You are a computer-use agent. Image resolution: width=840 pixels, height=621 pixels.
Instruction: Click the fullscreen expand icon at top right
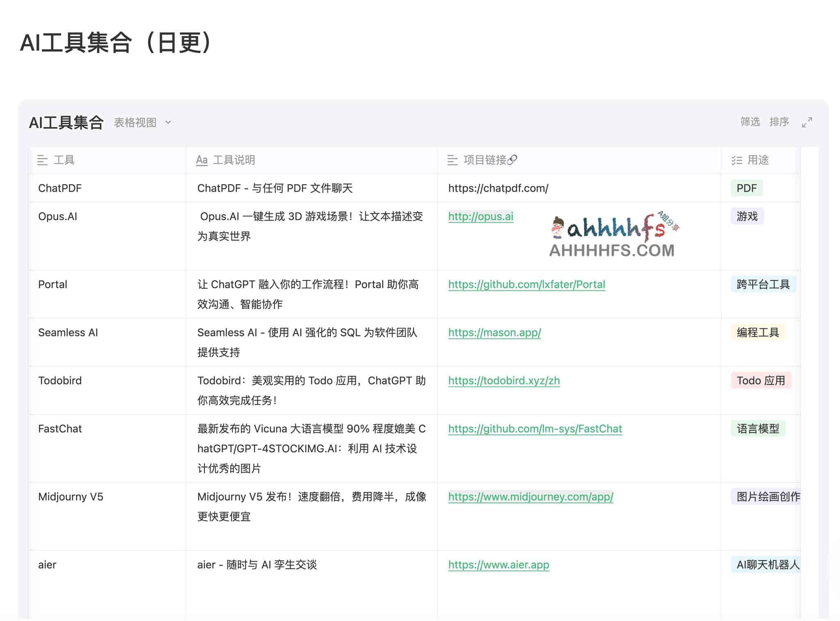[807, 122]
